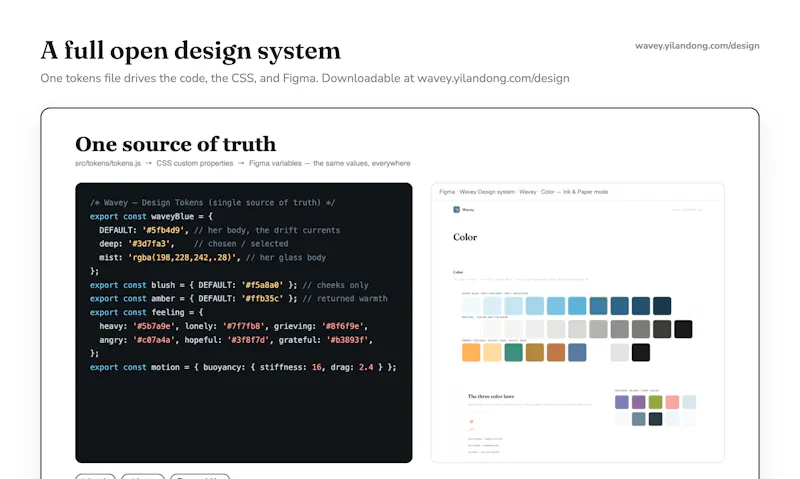Pick the black swatch ending the neutral gray row
Viewport: 800px width, 479px height.
coord(683,329)
